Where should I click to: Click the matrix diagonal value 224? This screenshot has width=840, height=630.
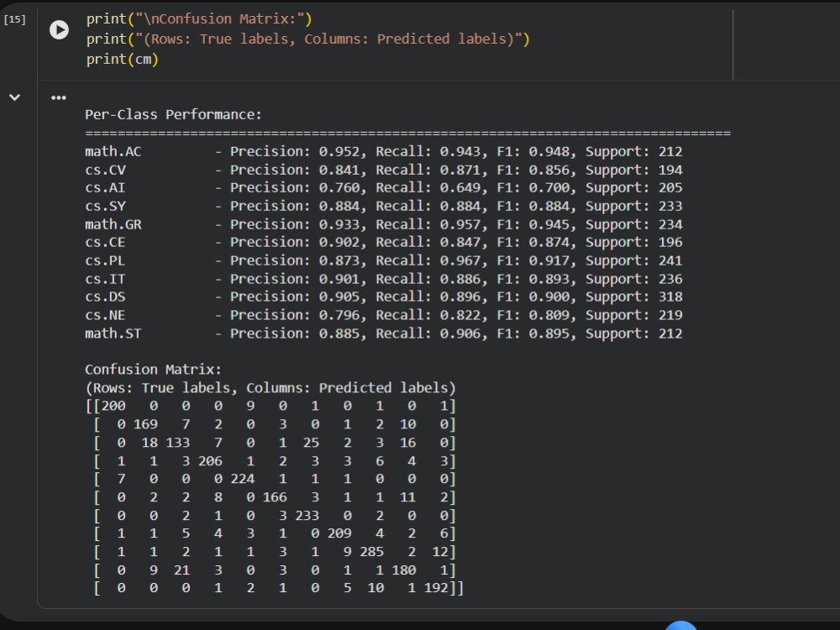242,479
